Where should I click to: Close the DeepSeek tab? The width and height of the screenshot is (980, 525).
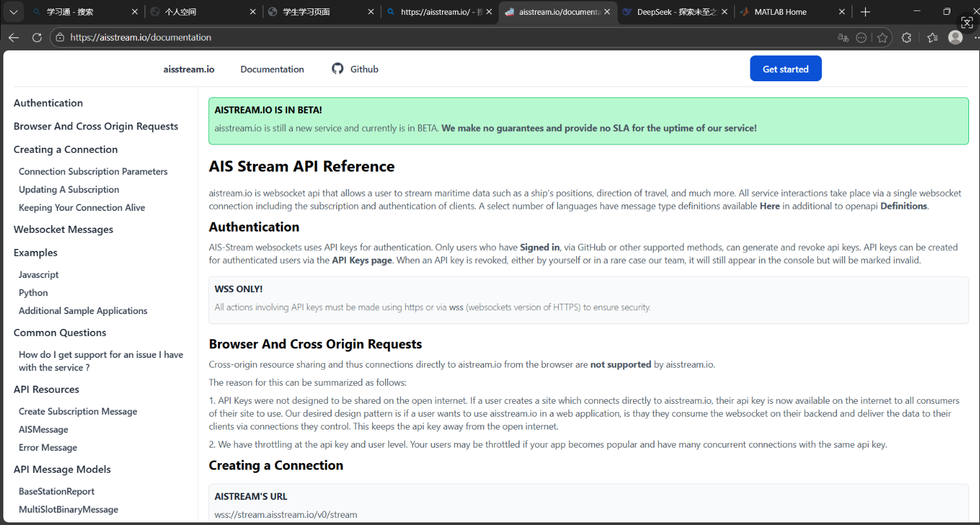725,12
